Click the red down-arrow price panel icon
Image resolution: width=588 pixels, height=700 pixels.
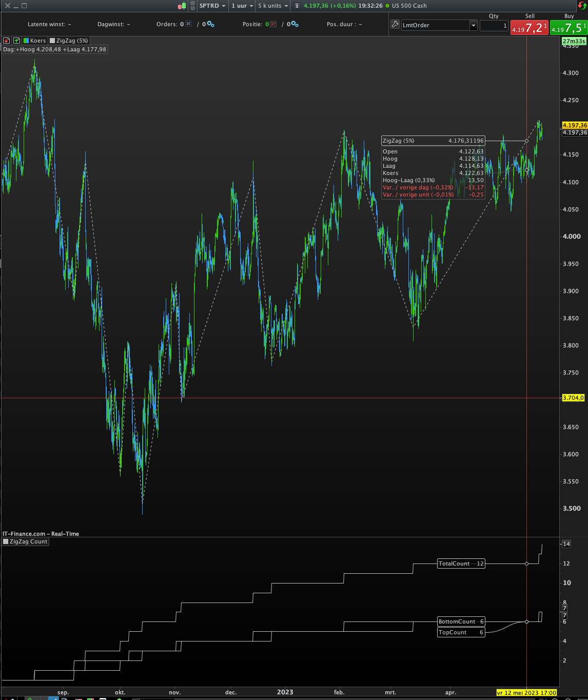(x=7, y=41)
